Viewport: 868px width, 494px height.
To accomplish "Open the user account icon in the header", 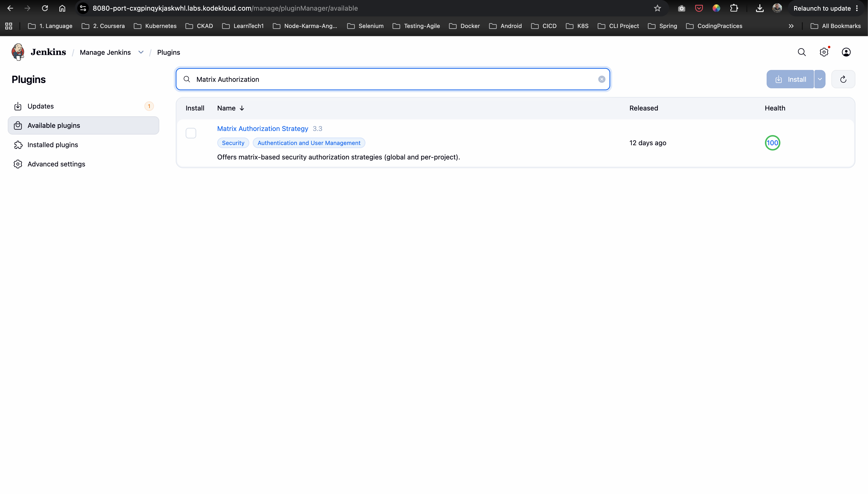I will point(846,52).
